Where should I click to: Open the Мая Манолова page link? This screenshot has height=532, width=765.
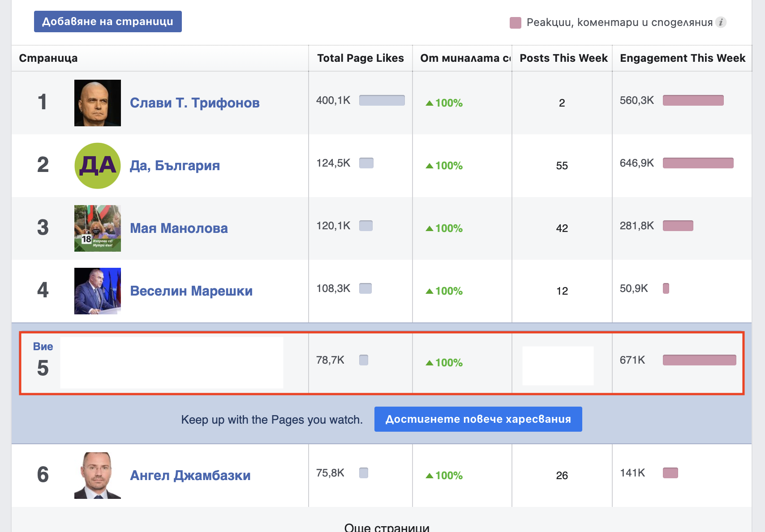179,228
